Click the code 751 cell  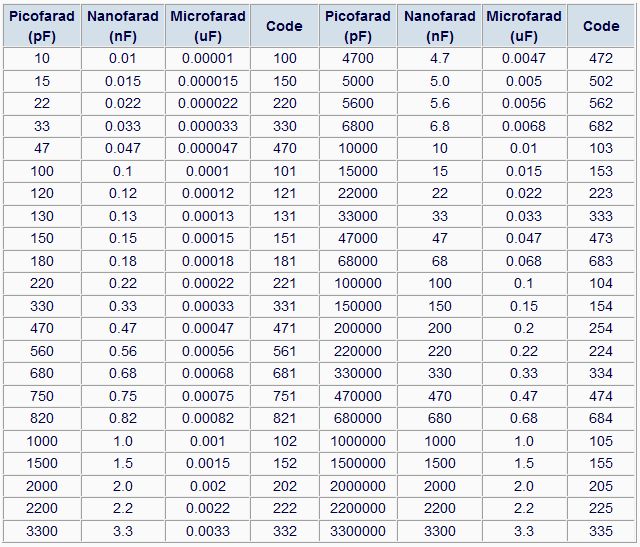[284, 396]
